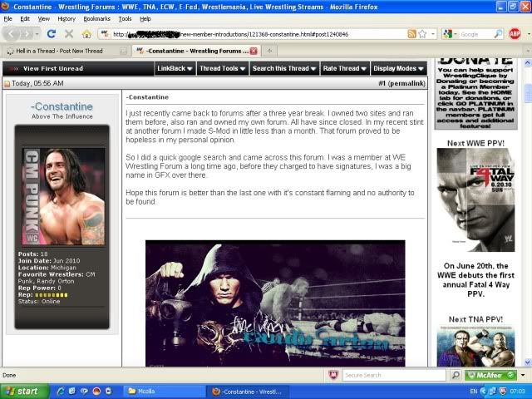Expand the Rate Thread dropdown
Viewport: 532px width, 399px height.
click(x=344, y=68)
